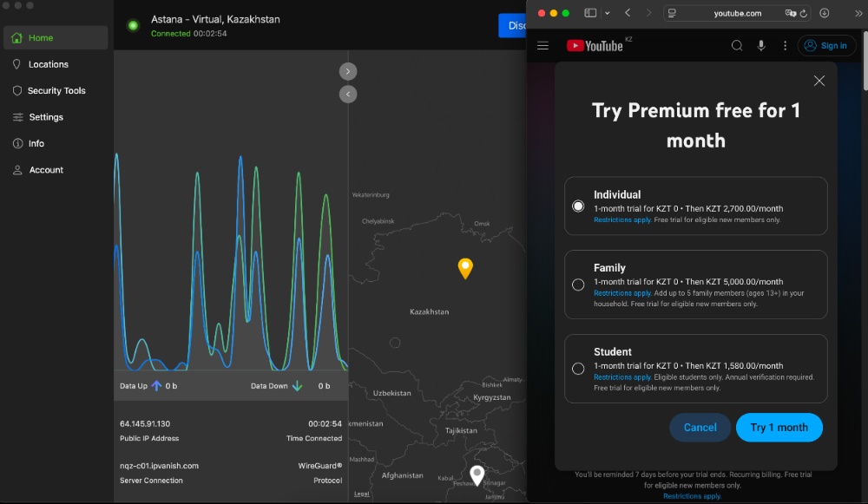Click the white map pin near Peshawar
This screenshot has width=868, height=504.
click(x=477, y=475)
